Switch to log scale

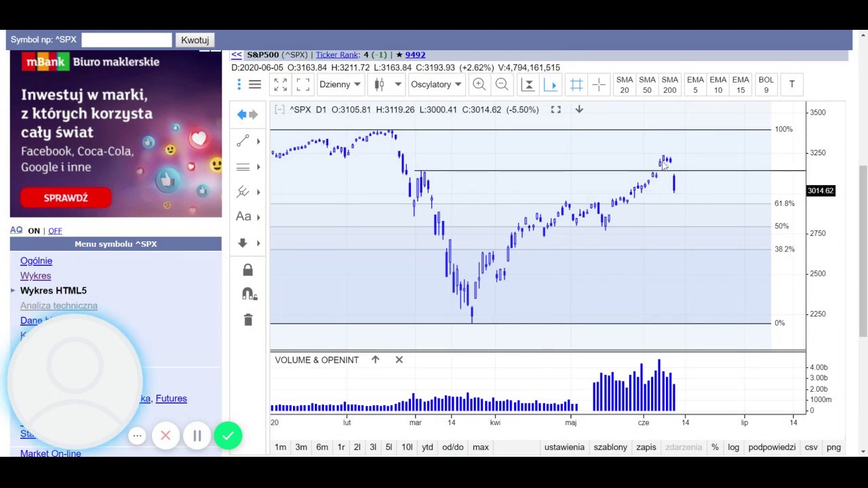click(x=733, y=447)
